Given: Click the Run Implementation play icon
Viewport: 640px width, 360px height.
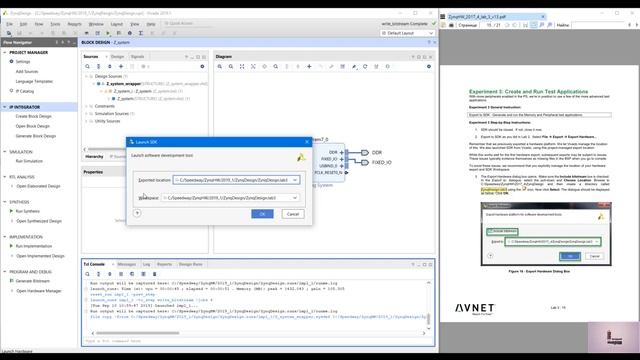Looking at the screenshot, I should pos(11,246).
